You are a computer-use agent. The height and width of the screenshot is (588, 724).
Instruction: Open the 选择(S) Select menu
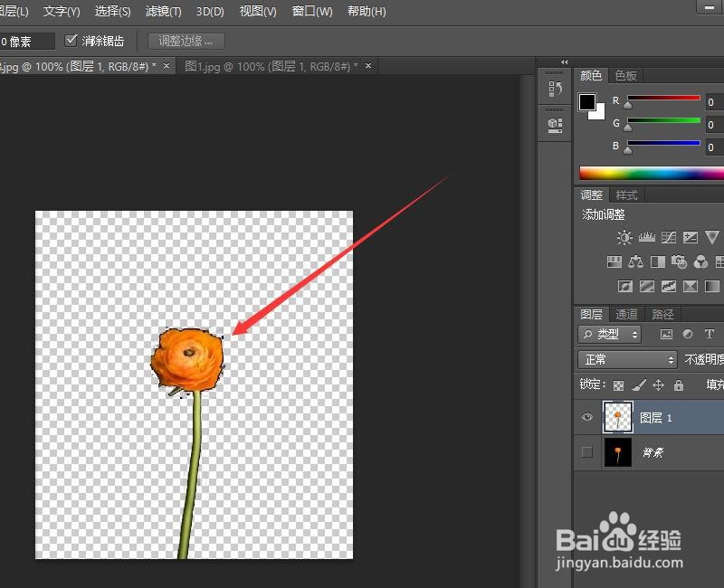(112, 11)
